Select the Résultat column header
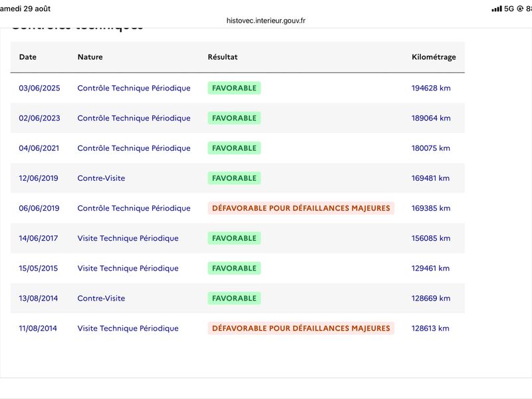Image resolution: width=532 pixels, height=399 pixels. click(223, 57)
